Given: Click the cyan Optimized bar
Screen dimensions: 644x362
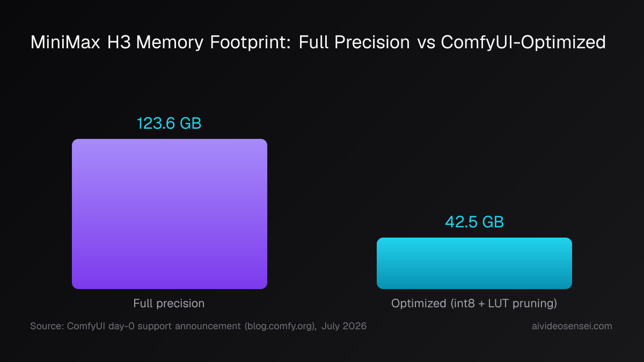Looking at the screenshot, I should [474, 263].
